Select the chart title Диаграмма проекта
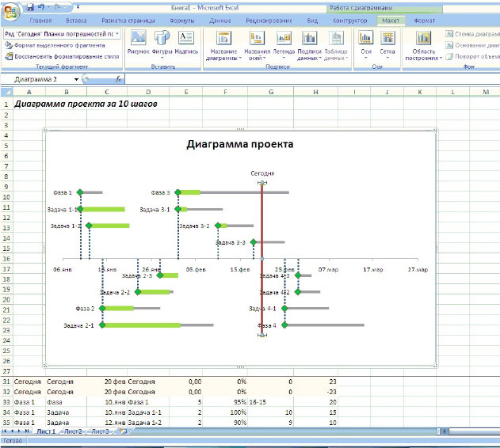The width and height of the screenshot is (500, 448). [239, 144]
